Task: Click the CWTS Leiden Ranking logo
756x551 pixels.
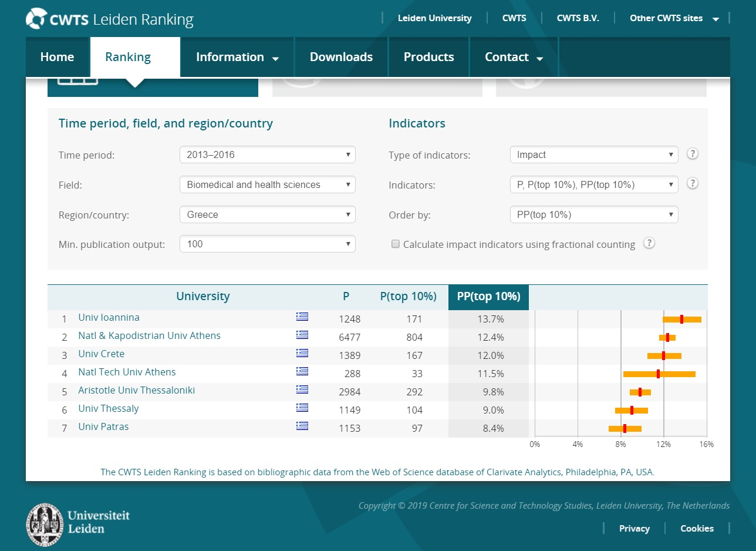Action: click(x=110, y=19)
